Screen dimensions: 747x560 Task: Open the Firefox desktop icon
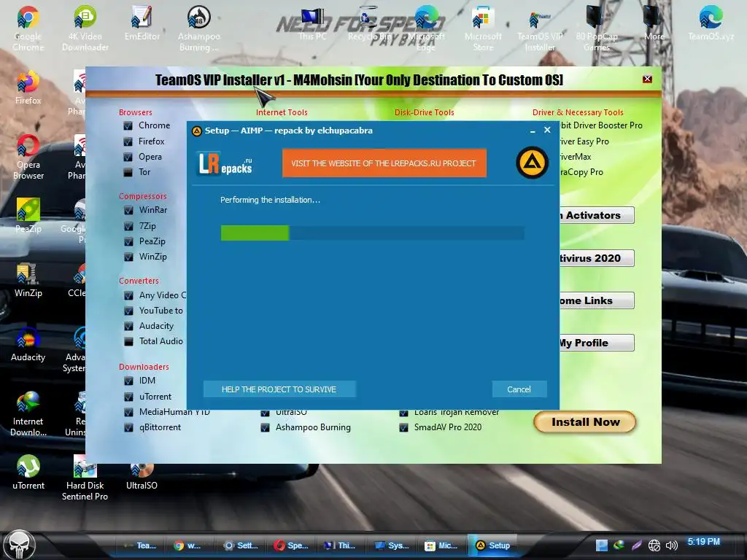point(28,88)
